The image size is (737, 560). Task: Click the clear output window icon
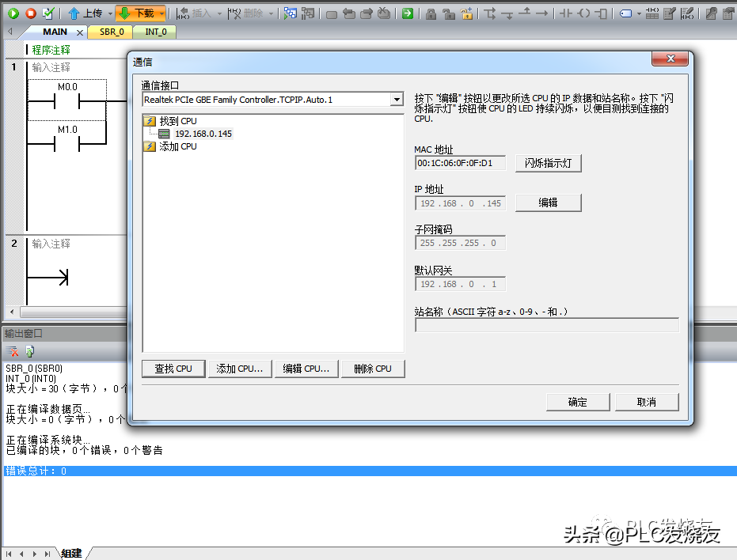(13, 351)
